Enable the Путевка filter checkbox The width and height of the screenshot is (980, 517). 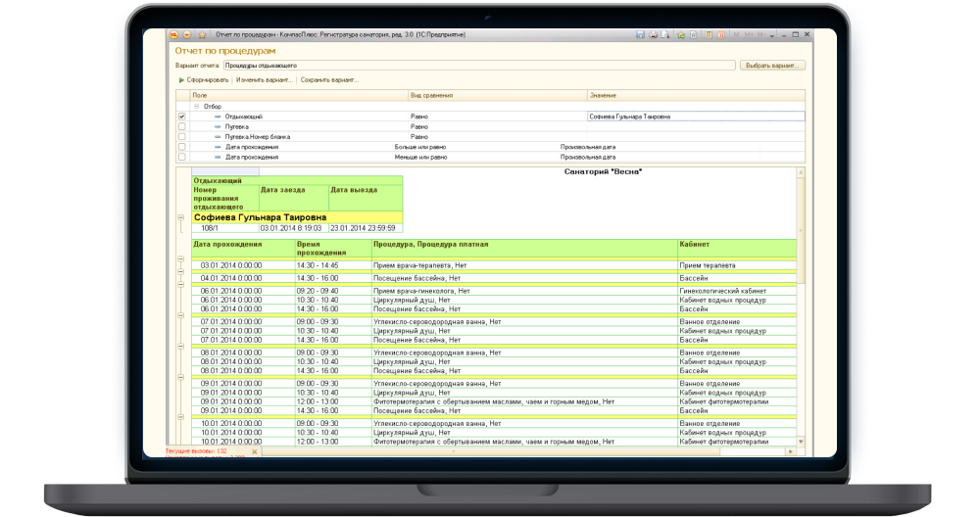pos(181,126)
